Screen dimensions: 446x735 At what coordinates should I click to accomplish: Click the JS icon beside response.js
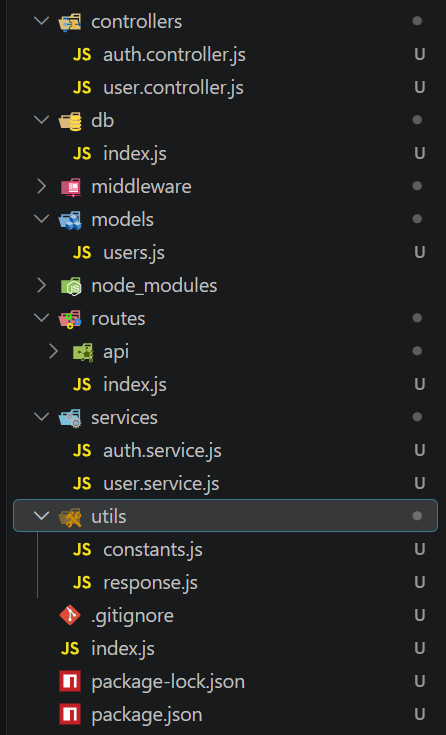(x=82, y=583)
